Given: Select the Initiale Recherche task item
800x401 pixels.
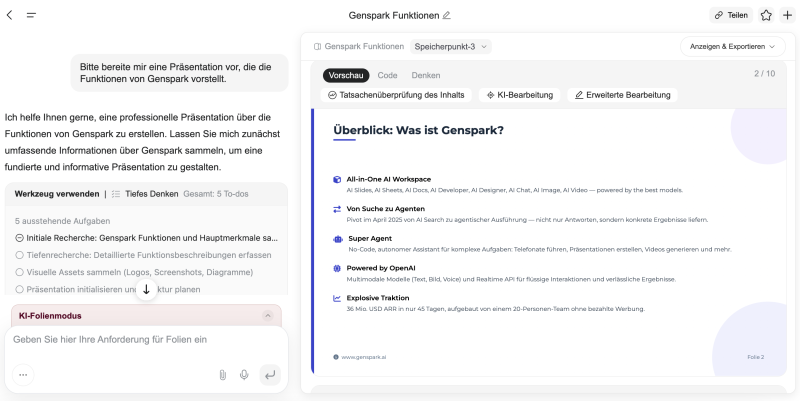Looking at the screenshot, I should [145, 238].
